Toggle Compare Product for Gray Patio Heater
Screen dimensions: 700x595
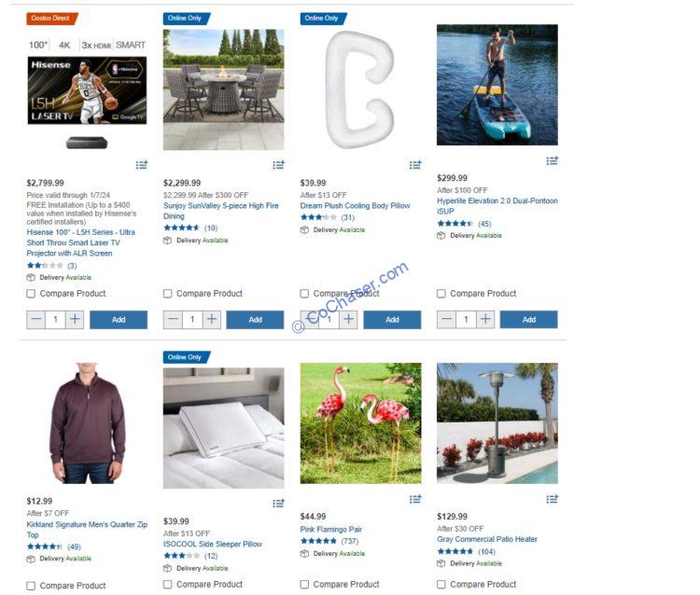click(441, 585)
